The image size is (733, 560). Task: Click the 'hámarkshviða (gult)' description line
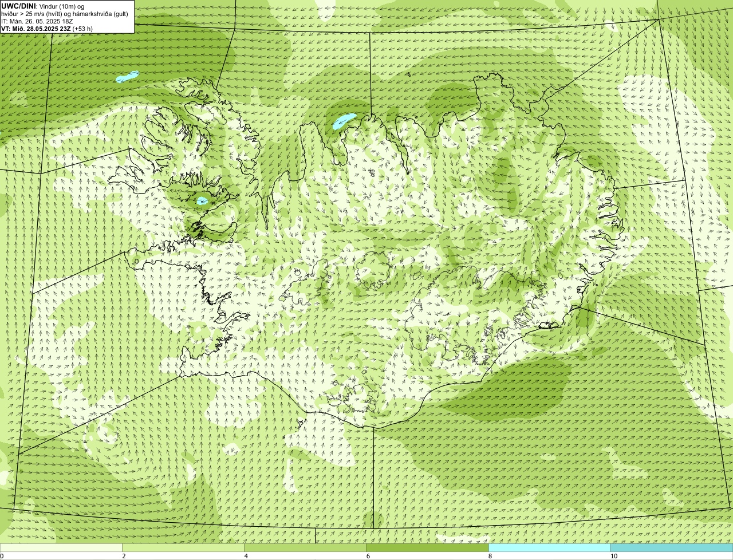point(64,14)
